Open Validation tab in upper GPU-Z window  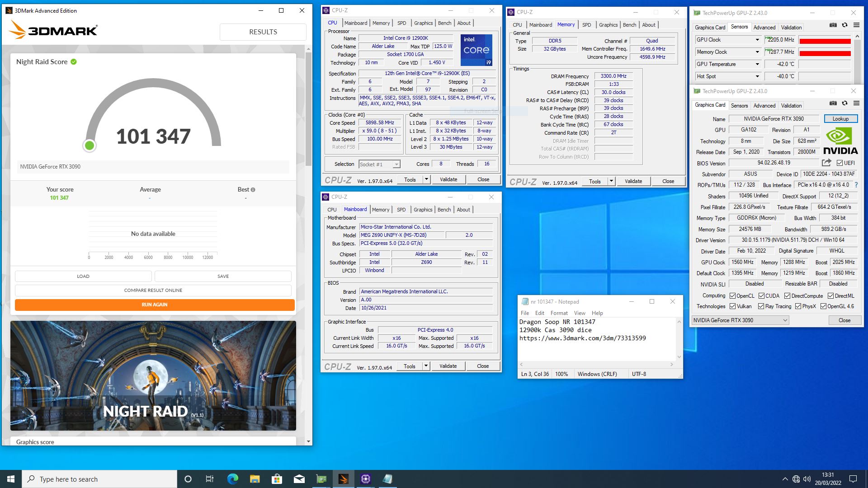(x=791, y=27)
